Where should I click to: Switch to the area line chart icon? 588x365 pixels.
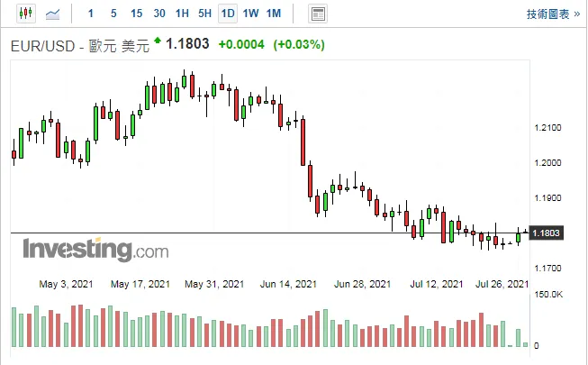52,14
